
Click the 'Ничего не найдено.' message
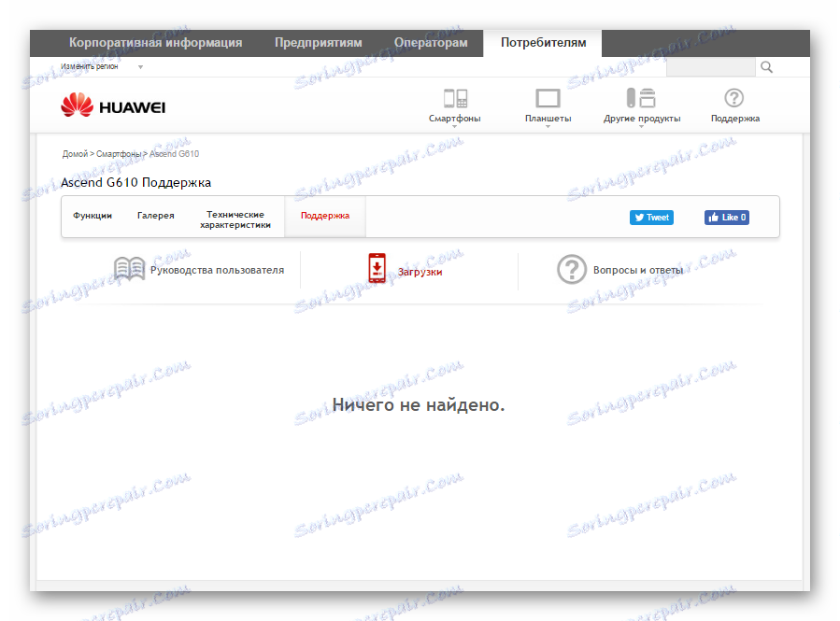(419, 404)
